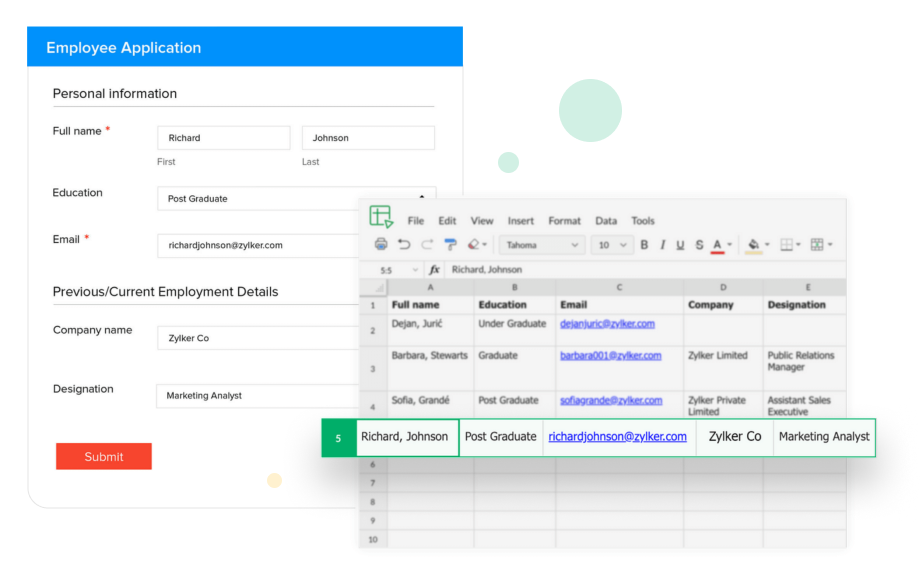Open the barbara001@zylker.com email link
The height and width of the screenshot is (569, 921).
610,355
